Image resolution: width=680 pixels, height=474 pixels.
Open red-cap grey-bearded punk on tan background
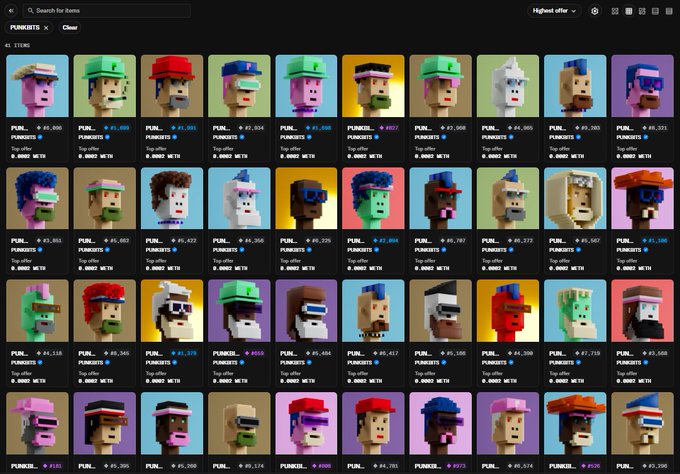tap(172, 86)
